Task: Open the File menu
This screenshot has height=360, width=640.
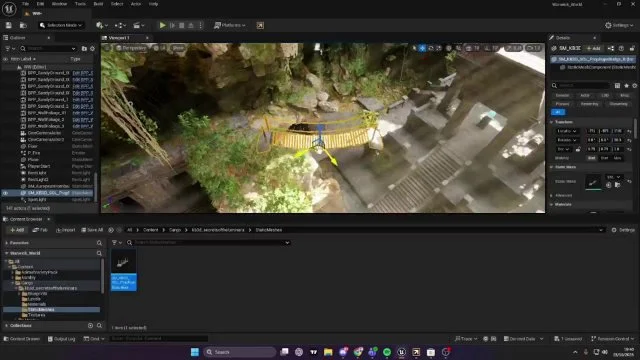Action: click(x=25, y=4)
